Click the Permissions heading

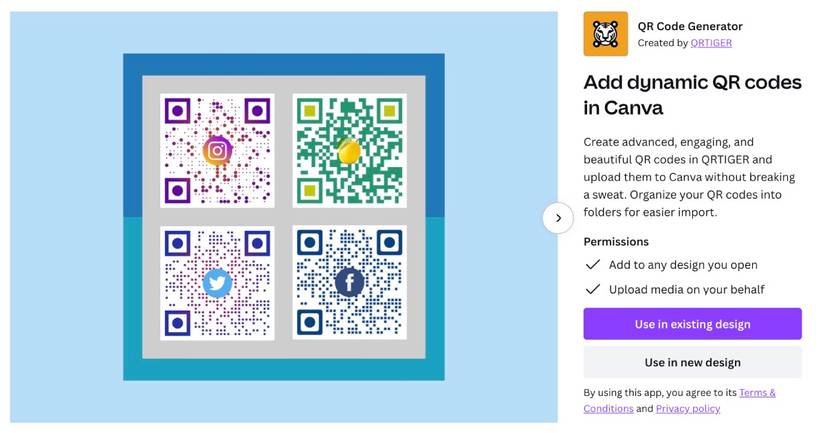616,242
